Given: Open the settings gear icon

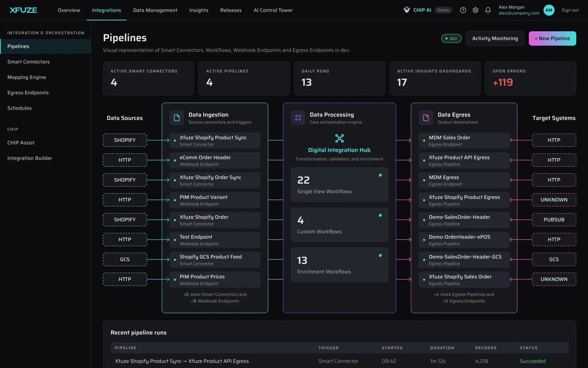Looking at the screenshot, I should [x=476, y=10].
